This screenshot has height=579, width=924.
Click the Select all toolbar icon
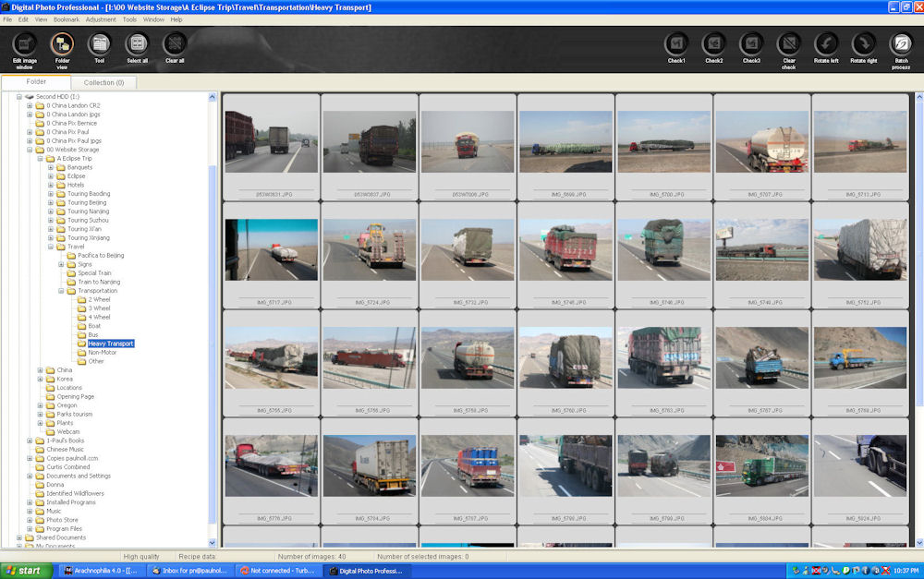pos(137,44)
